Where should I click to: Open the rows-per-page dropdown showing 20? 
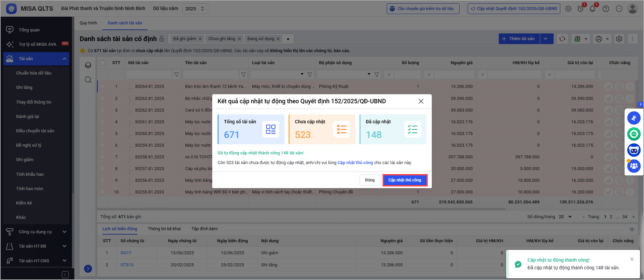pos(565,217)
